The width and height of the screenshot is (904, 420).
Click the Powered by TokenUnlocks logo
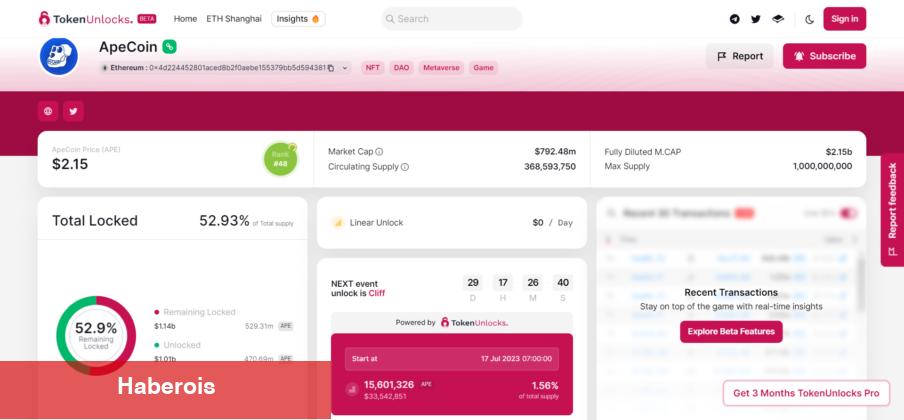(474, 322)
